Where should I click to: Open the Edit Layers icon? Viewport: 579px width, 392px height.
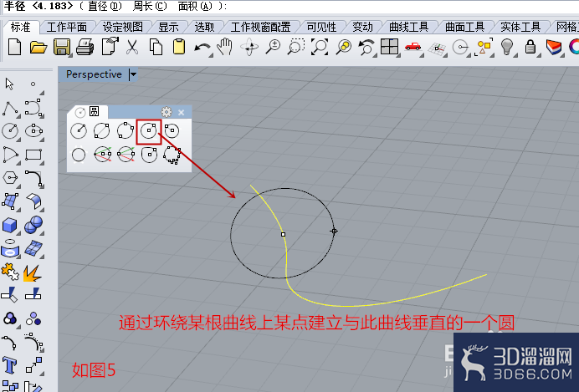554,47
